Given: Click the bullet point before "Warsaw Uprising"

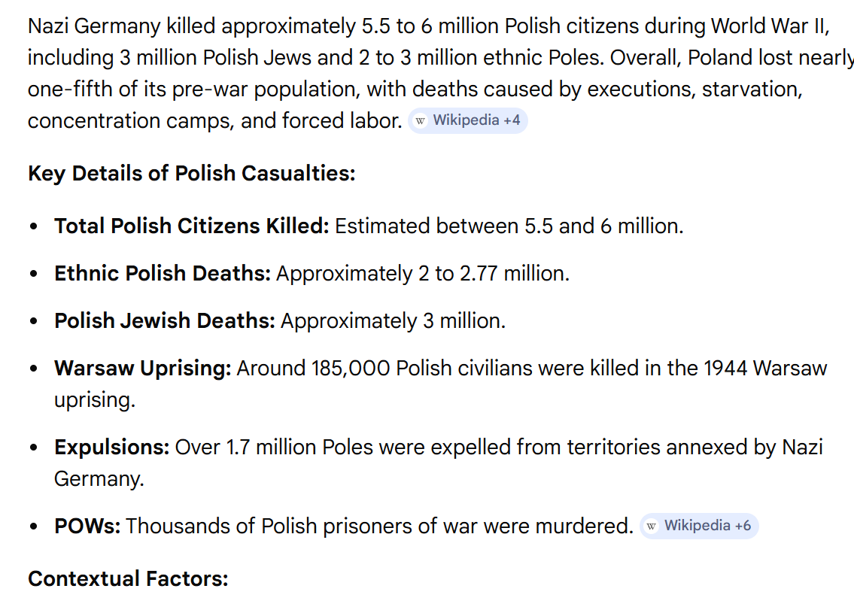Looking at the screenshot, I should [34, 369].
